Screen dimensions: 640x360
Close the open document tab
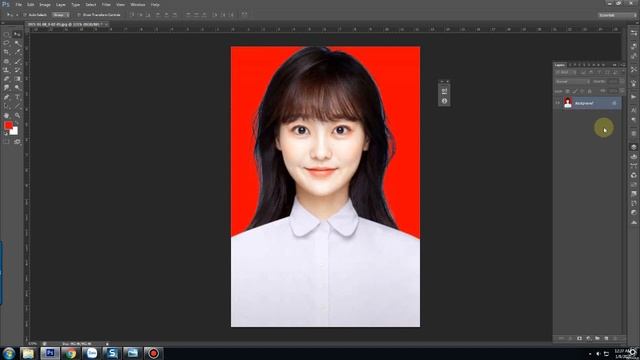[x=106, y=24]
